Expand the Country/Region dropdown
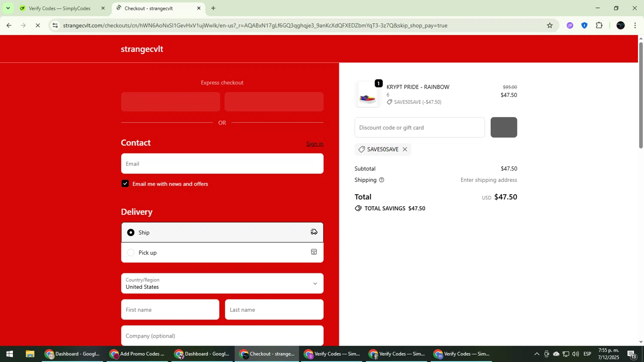644x362 pixels. click(222, 284)
